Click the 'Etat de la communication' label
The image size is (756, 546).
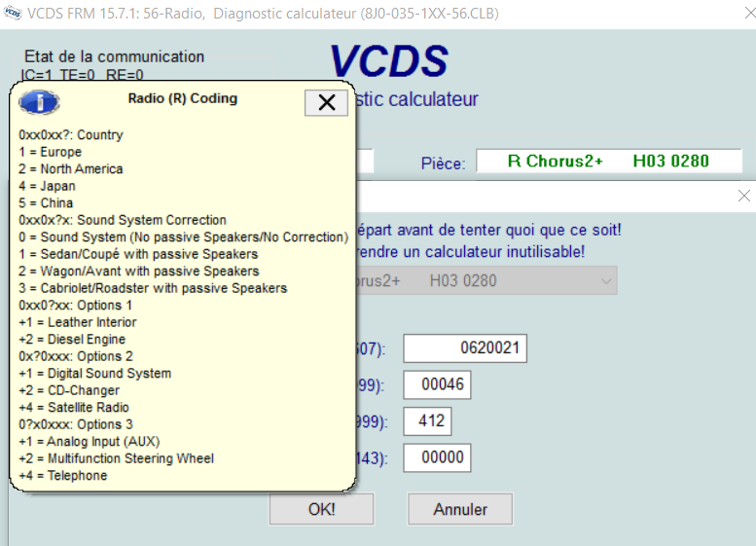114,56
